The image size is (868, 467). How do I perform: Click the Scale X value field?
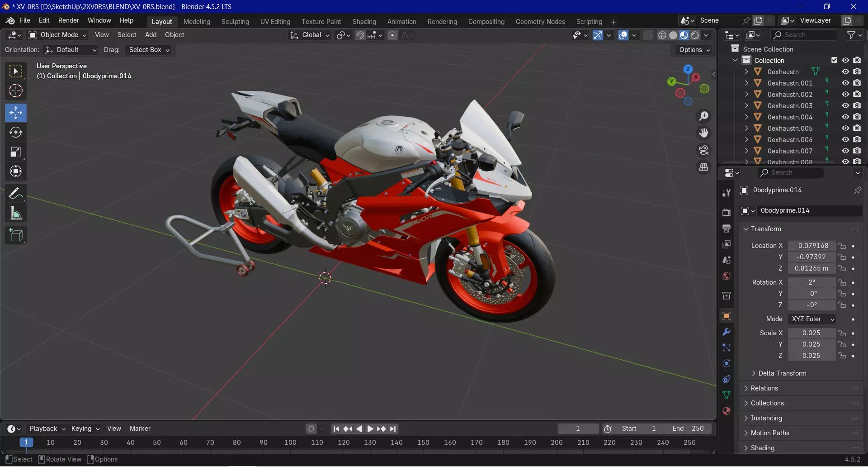[x=811, y=333]
